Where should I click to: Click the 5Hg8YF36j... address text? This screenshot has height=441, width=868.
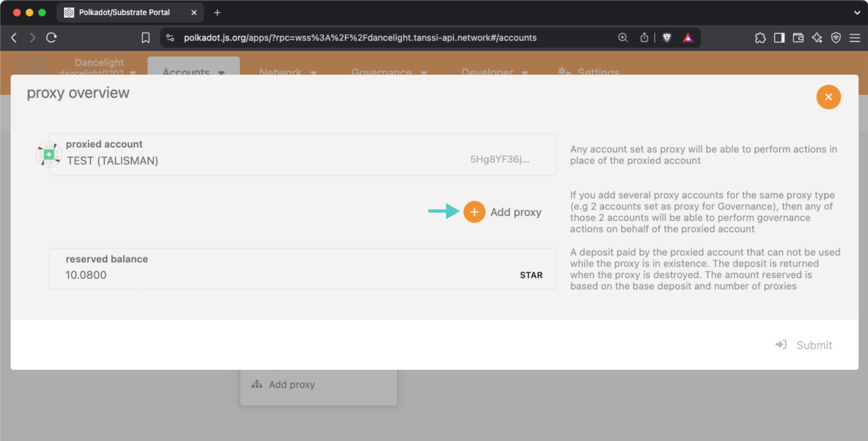[500, 159]
